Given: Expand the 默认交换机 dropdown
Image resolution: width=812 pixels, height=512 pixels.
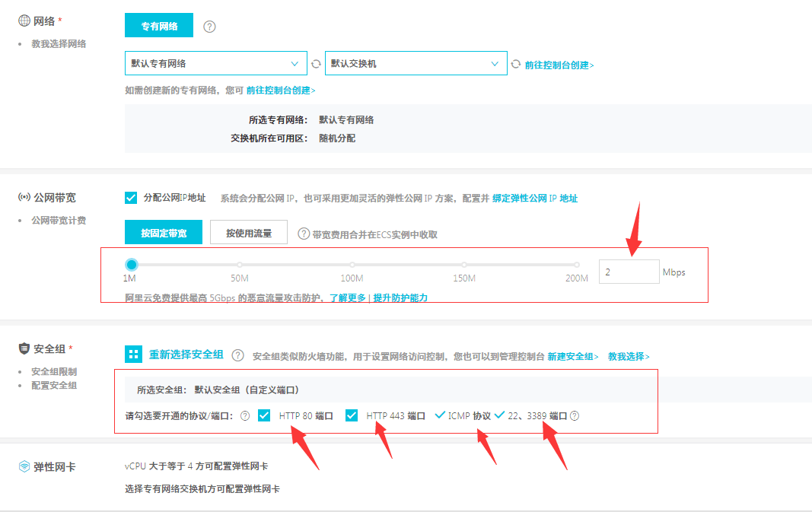Looking at the screenshot, I should coord(416,64).
